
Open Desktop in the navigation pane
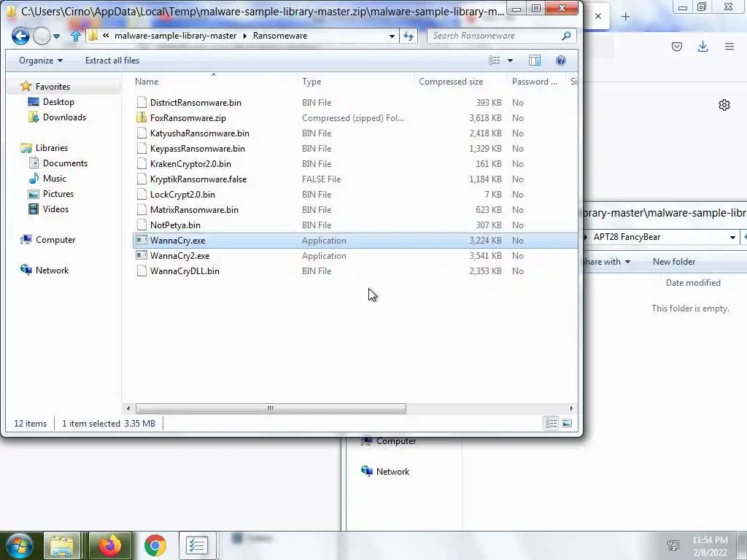pos(58,102)
